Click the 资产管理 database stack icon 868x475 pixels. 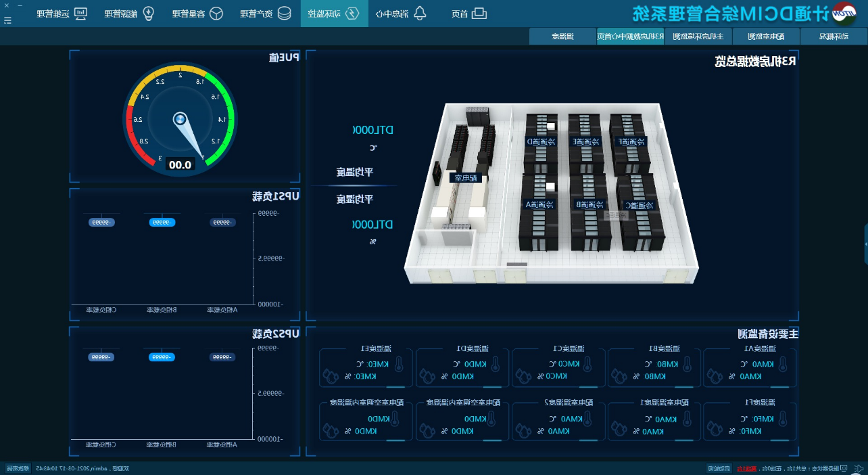pos(285,14)
